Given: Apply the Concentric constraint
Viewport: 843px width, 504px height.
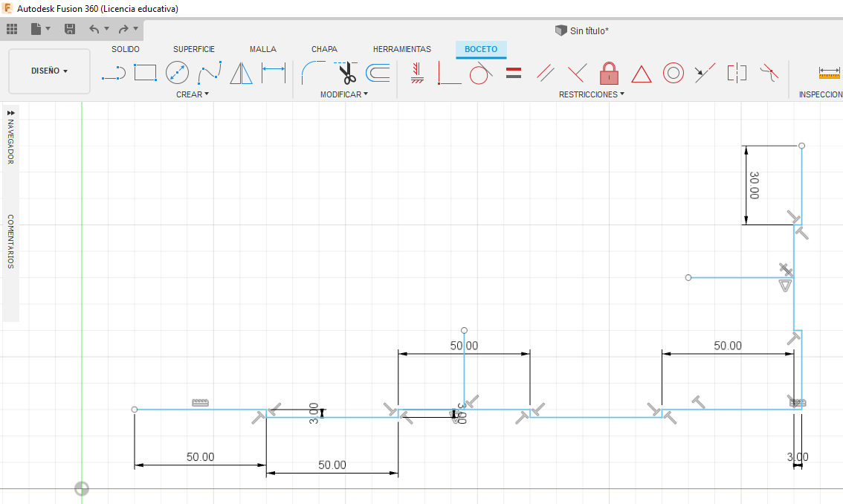Looking at the screenshot, I should [673, 73].
